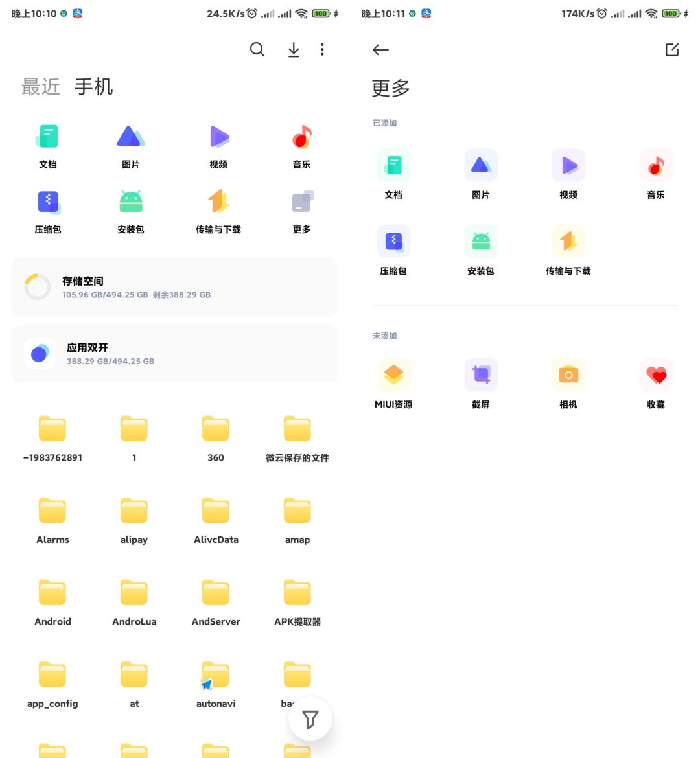
Task: Open the MIUI资源 category
Action: [x=393, y=384]
